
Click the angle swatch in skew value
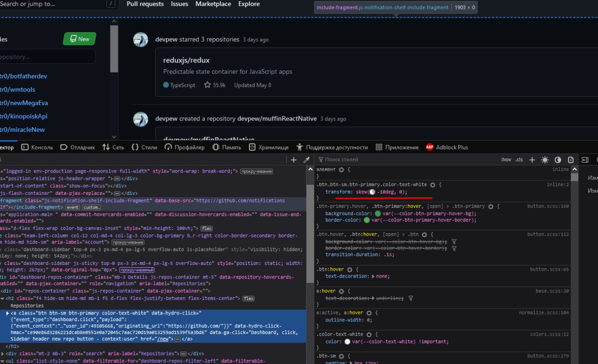372,192
